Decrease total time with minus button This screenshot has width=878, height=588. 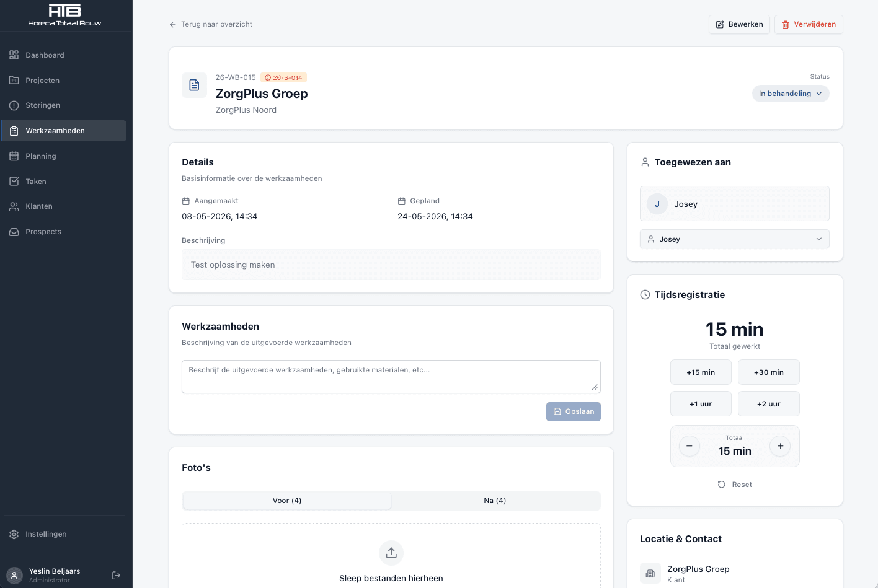click(690, 446)
